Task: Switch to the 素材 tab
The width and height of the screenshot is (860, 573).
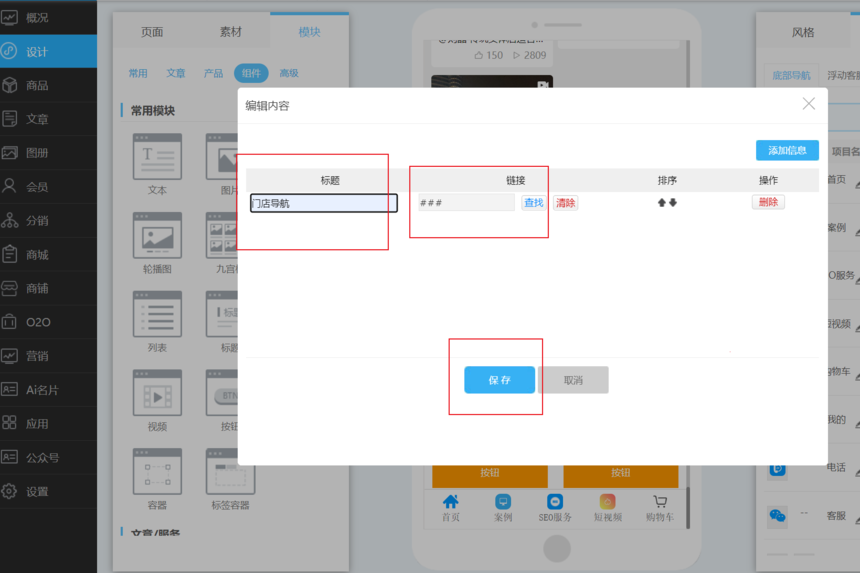Action: coord(230,32)
